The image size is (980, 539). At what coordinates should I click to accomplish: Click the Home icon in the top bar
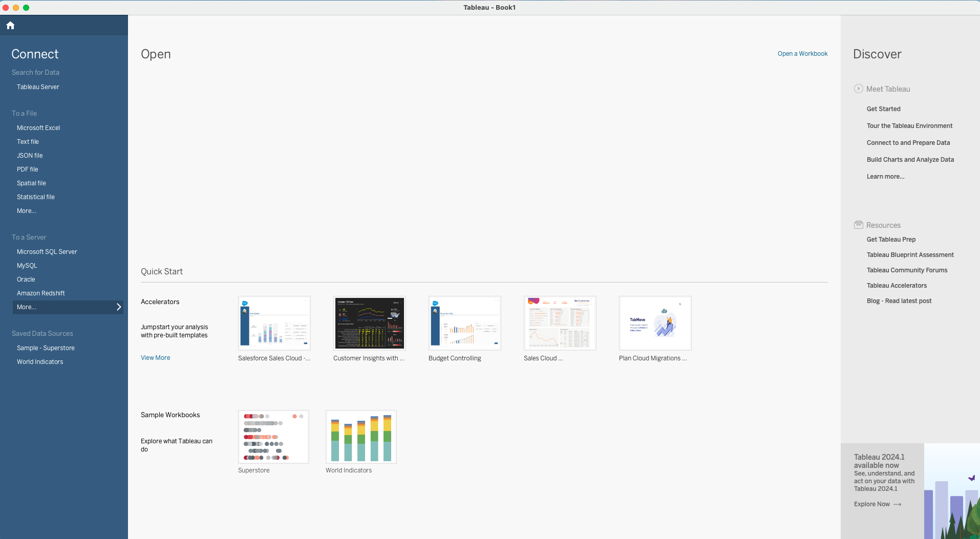(10, 26)
